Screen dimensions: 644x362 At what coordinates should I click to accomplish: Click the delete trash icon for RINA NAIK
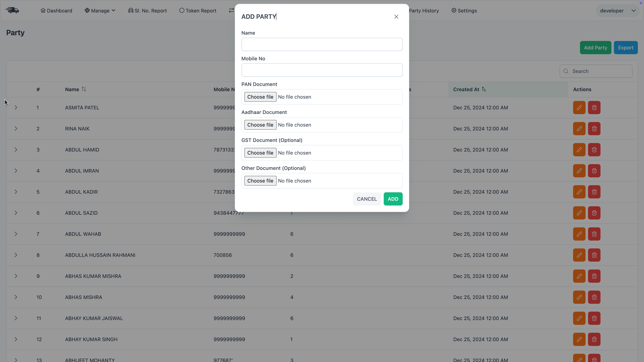pyautogui.click(x=594, y=129)
